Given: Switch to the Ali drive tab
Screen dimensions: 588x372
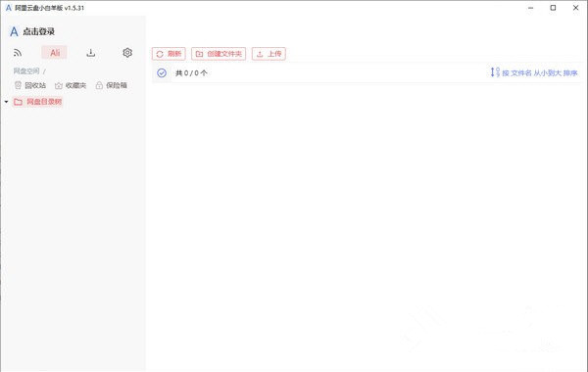Looking at the screenshot, I should tap(55, 53).
